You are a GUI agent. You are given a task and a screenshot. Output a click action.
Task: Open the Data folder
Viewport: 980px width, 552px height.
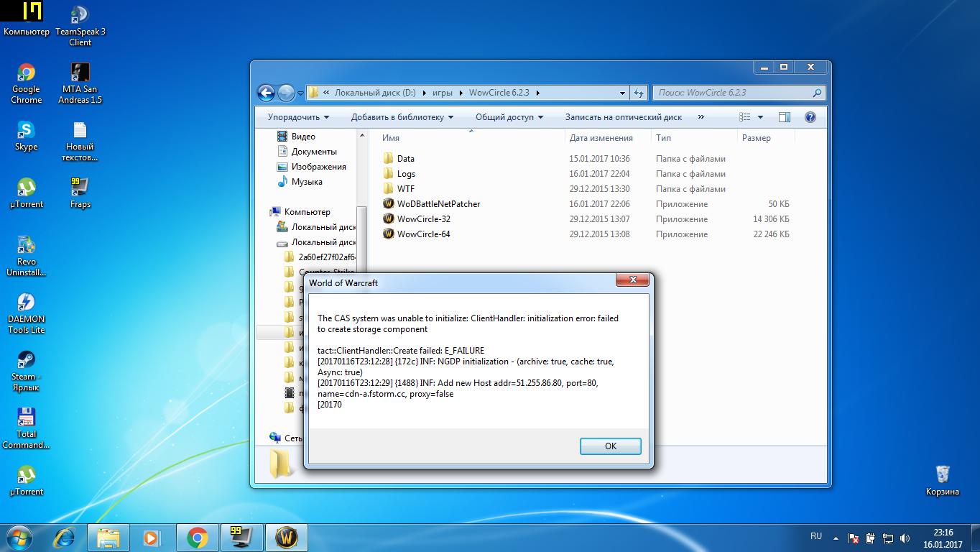(x=405, y=159)
